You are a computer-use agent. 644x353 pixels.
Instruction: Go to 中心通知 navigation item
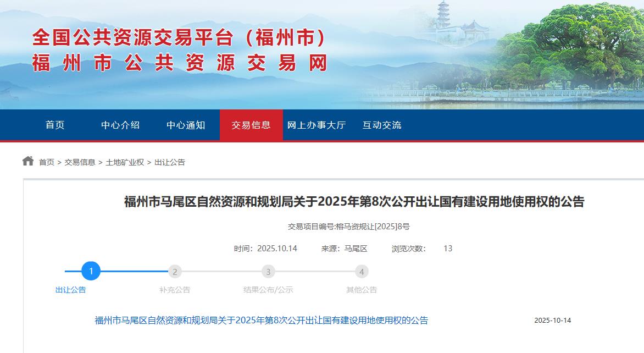[x=186, y=125]
